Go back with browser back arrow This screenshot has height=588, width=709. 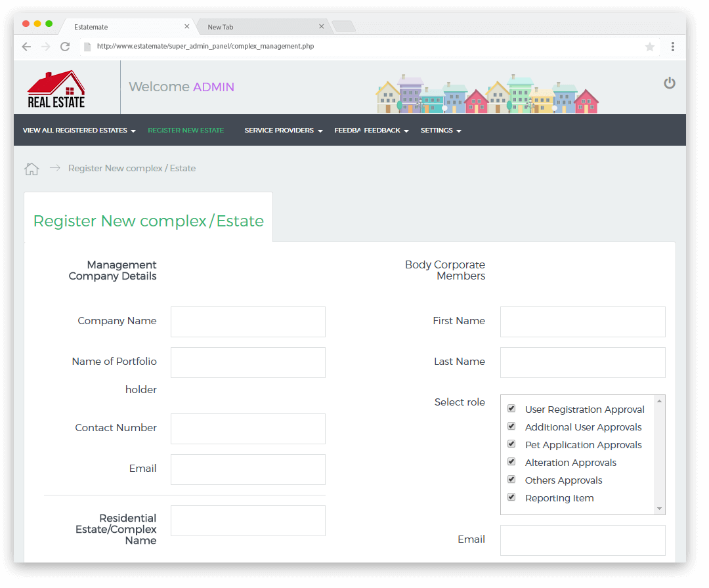point(26,47)
